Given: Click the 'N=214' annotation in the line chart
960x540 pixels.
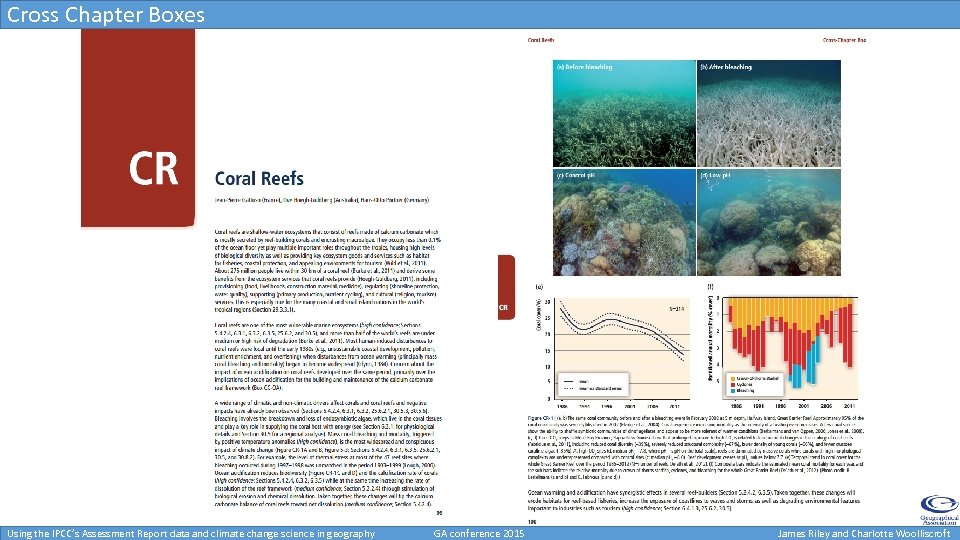Looking at the screenshot, I should (677, 309).
